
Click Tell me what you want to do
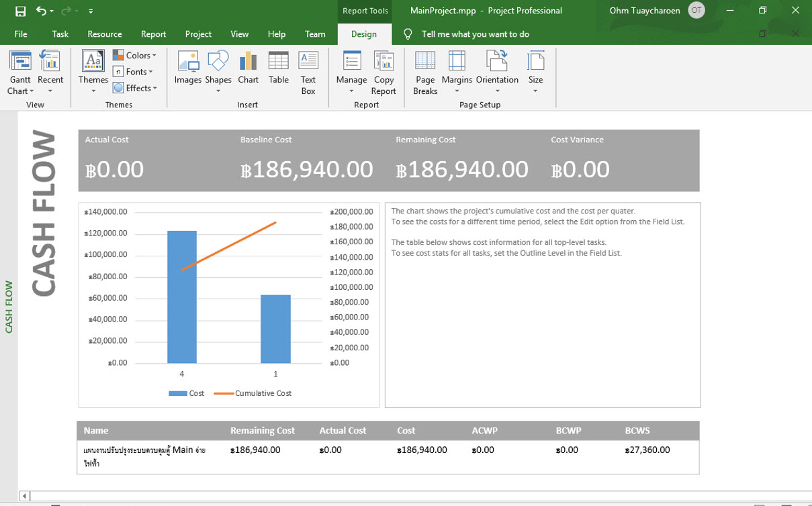pos(473,34)
